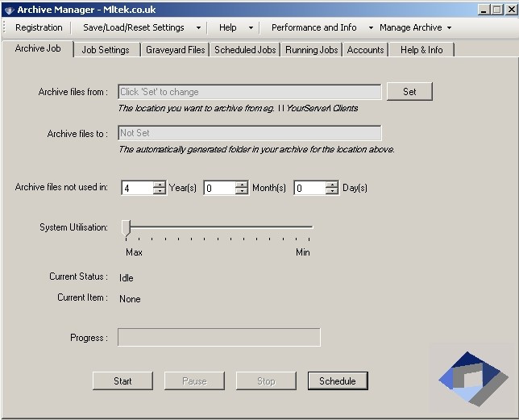Switch to the Graveyard Files tab
The image size is (519, 420).
176,50
